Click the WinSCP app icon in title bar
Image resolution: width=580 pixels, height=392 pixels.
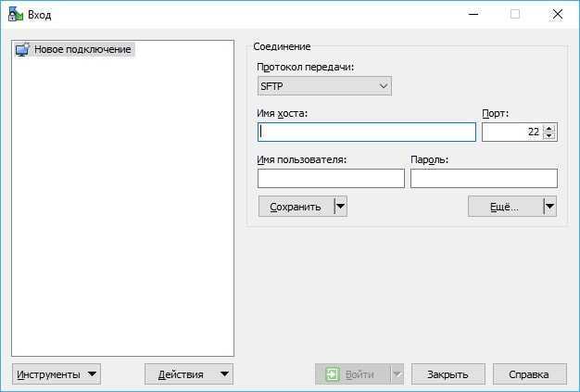16,14
